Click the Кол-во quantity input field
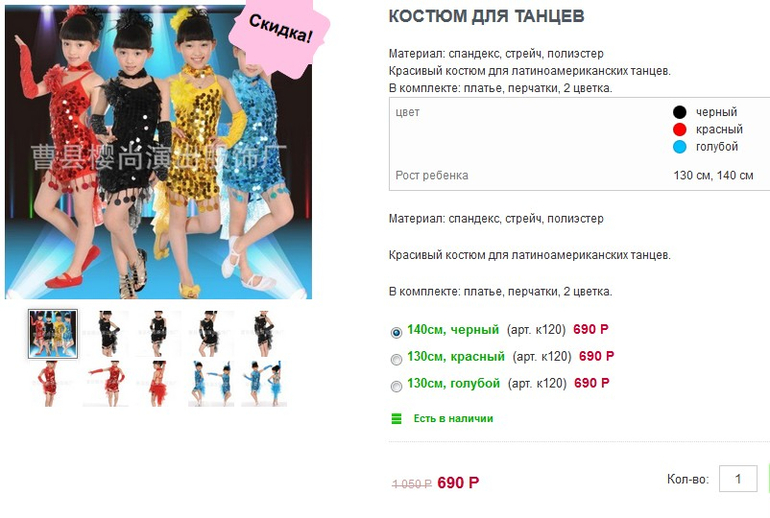The image size is (770, 518). [738, 479]
